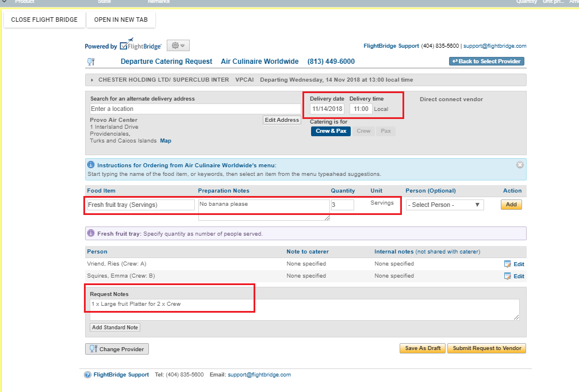Click the Air Culinaire Worldwide provider name
This screenshot has height=392, width=579.
[x=259, y=62]
